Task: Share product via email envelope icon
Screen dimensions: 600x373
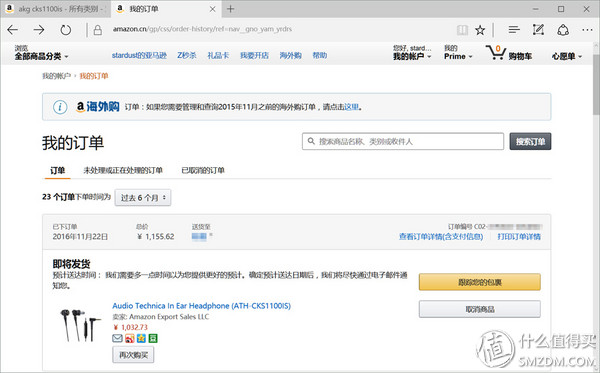Action: [117, 338]
